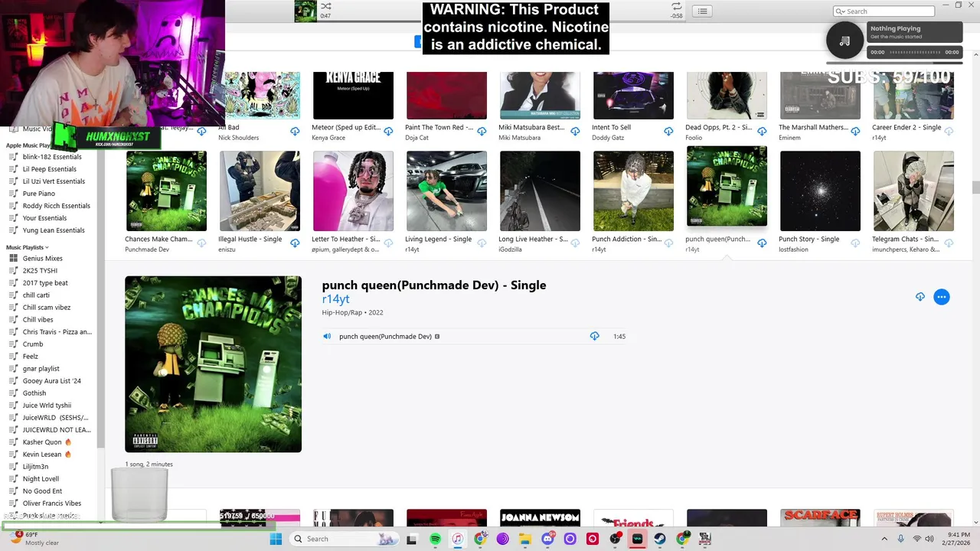Open blink-182 Essentials playlist
The image size is (980, 551).
[52, 157]
